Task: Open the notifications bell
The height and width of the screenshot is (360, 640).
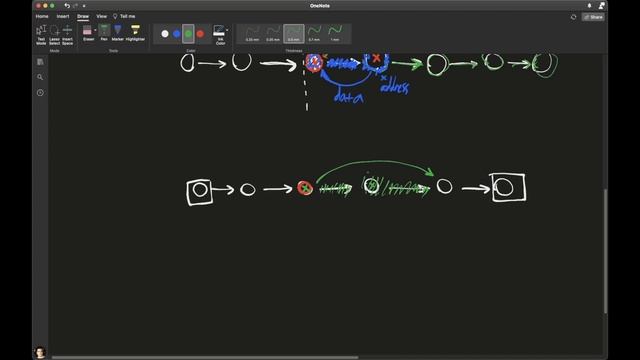Action: (589, 6)
